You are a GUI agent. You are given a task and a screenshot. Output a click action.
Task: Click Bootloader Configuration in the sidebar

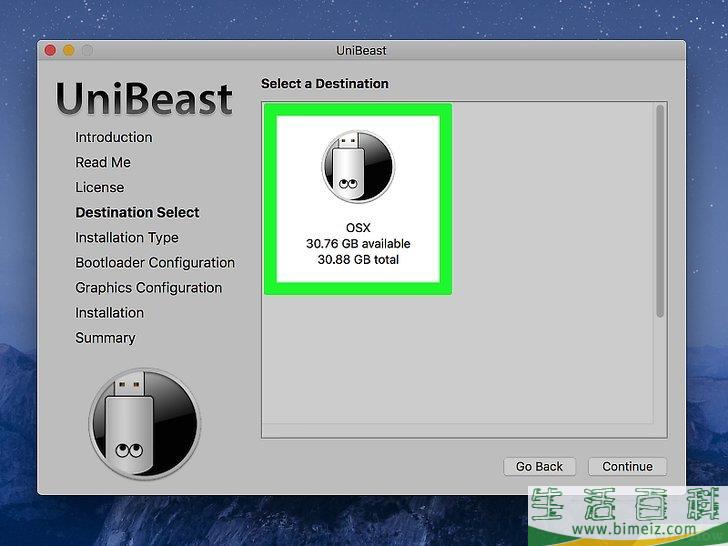[x=155, y=263]
